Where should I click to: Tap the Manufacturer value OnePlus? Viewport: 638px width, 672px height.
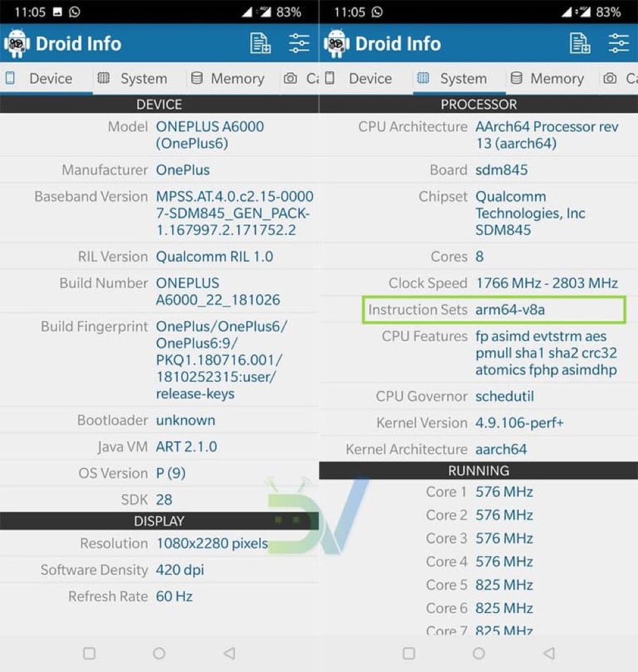182,170
